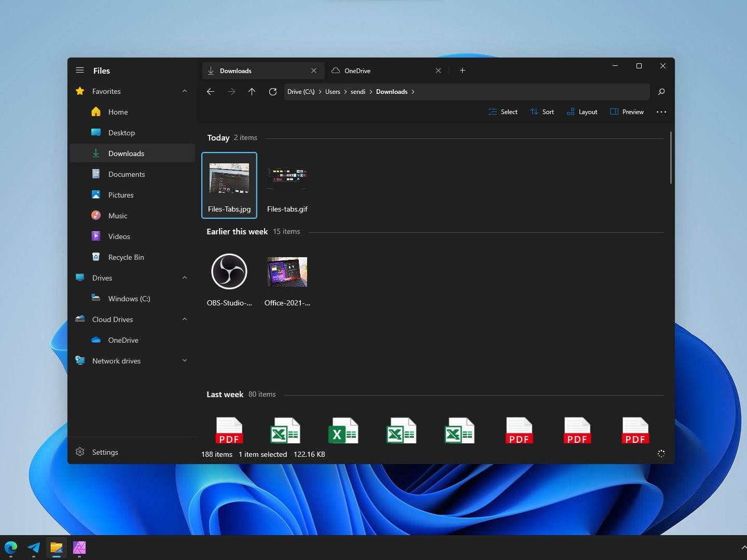Image resolution: width=747 pixels, height=560 pixels.
Task: Toggle the Preview pane
Action: [x=627, y=112]
